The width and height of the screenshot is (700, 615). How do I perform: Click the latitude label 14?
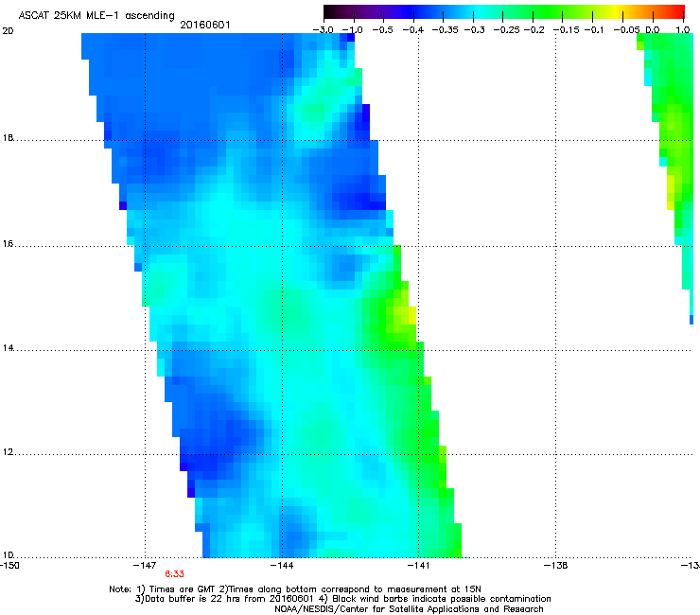click(x=8, y=348)
